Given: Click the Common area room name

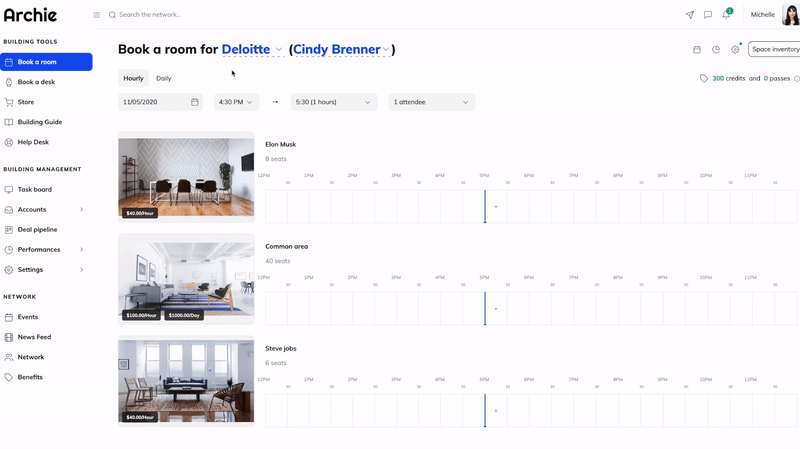Looking at the screenshot, I should [287, 246].
